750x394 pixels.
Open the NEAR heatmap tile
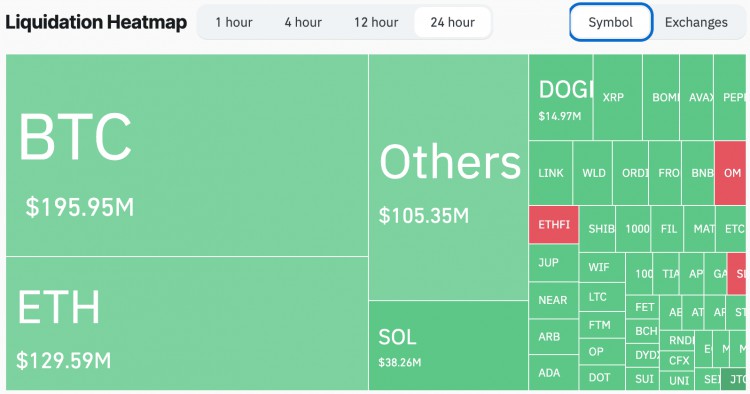coord(554,300)
